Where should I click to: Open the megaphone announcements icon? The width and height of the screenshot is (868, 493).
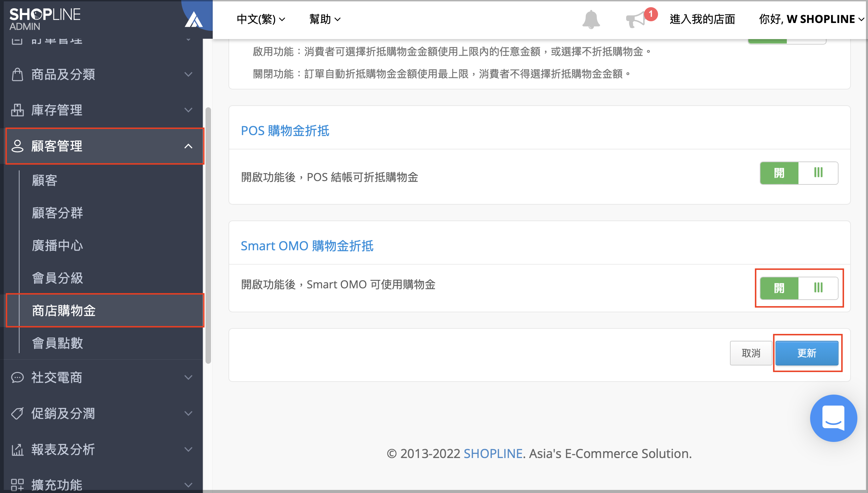click(x=635, y=20)
